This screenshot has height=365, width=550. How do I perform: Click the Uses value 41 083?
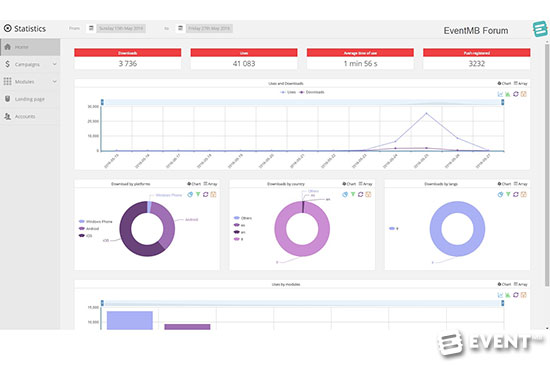coord(244,63)
